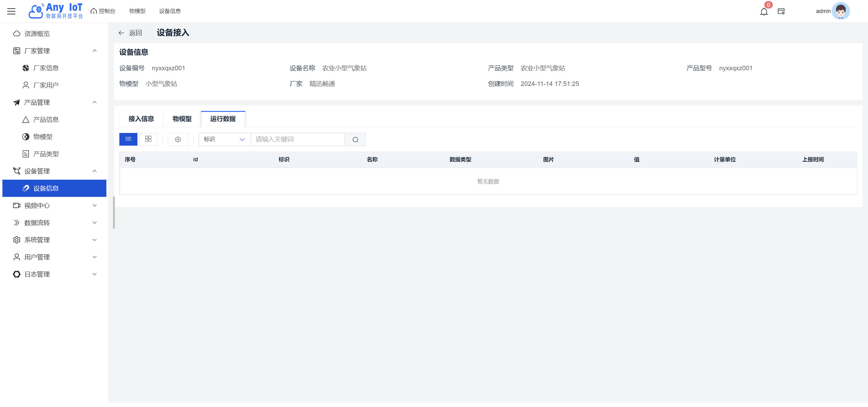868x407 pixels.
Task: Click the header window-settings icon next to the bell
Action: coord(781,11)
